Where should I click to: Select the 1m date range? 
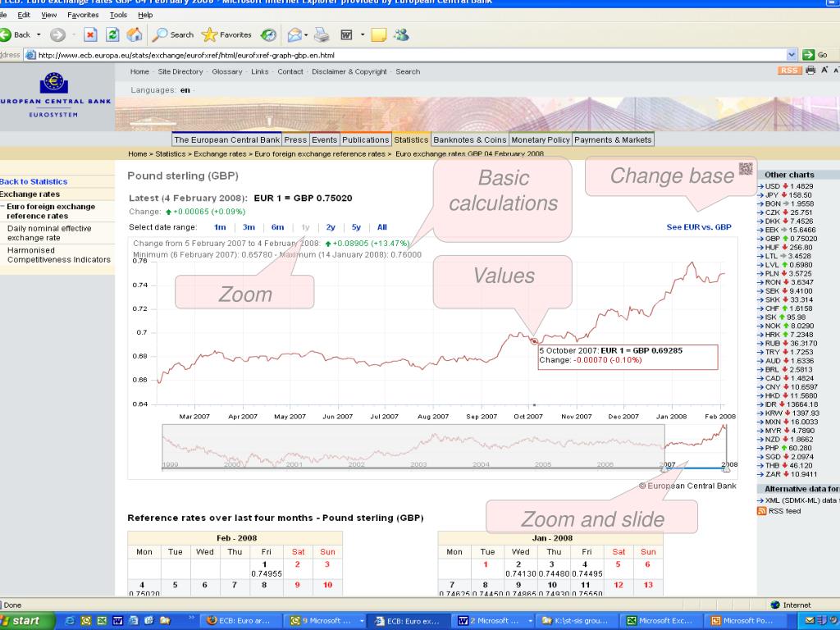(x=220, y=227)
